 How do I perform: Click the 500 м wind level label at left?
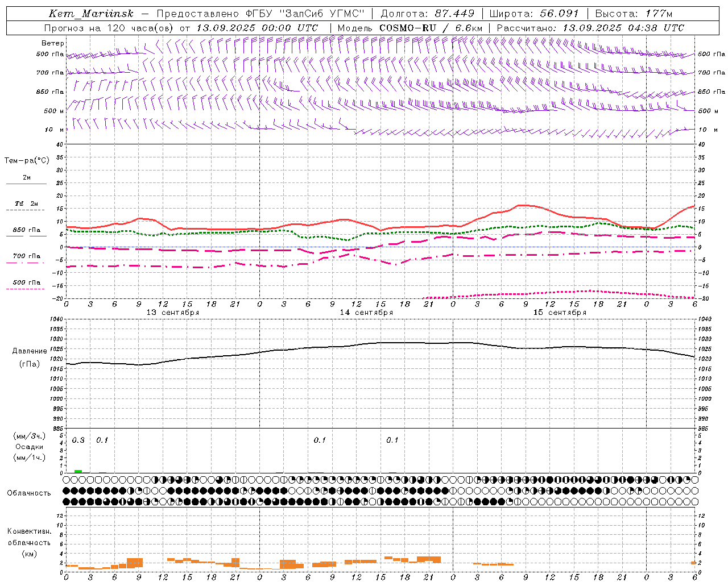tap(54, 111)
